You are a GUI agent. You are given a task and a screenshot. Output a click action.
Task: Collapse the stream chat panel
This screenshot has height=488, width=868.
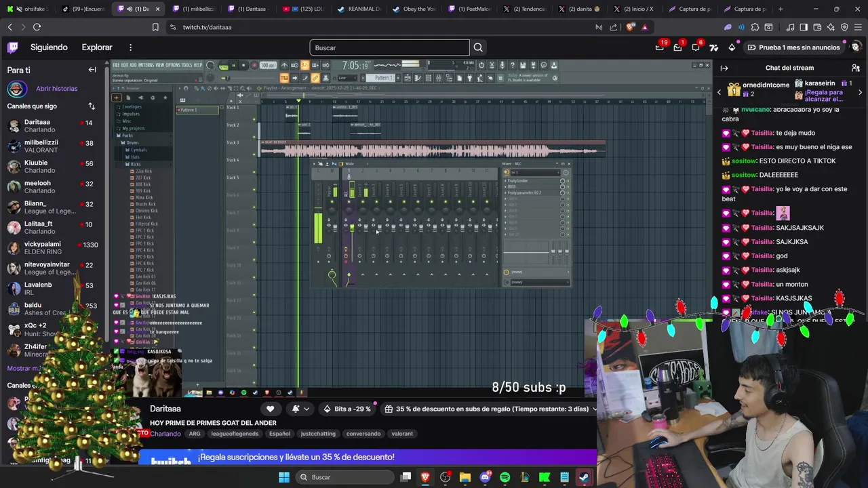tap(724, 68)
